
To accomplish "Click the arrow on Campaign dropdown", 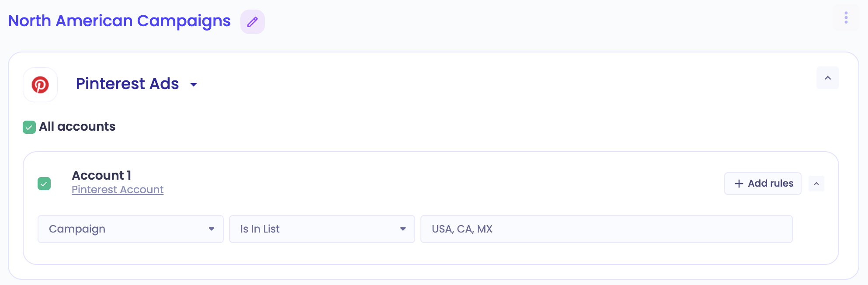I will [x=212, y=229].
